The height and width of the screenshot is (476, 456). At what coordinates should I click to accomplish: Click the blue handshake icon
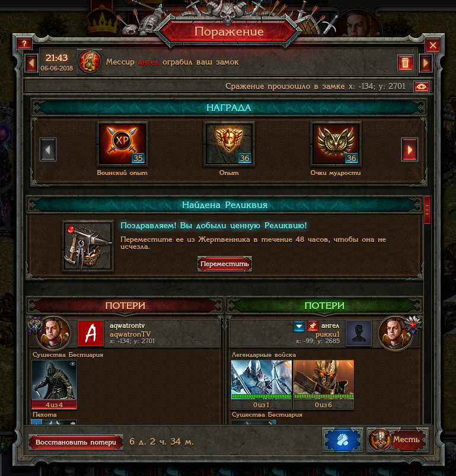point(343,440)
